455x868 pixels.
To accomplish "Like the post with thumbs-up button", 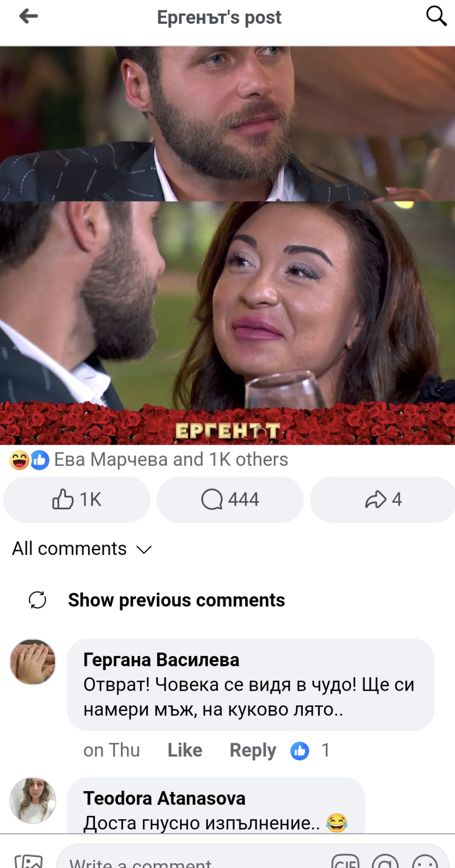I will click(77, 500).
